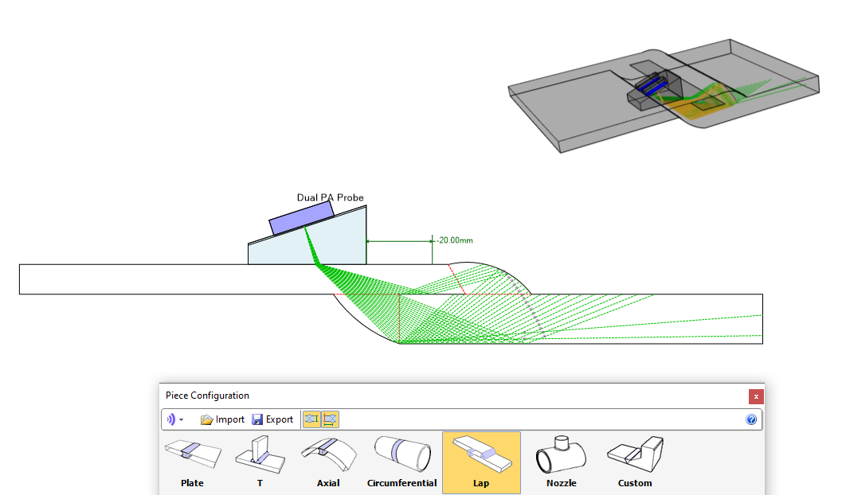Click Import in Piece Configuration toolbar

coord(222,419)
